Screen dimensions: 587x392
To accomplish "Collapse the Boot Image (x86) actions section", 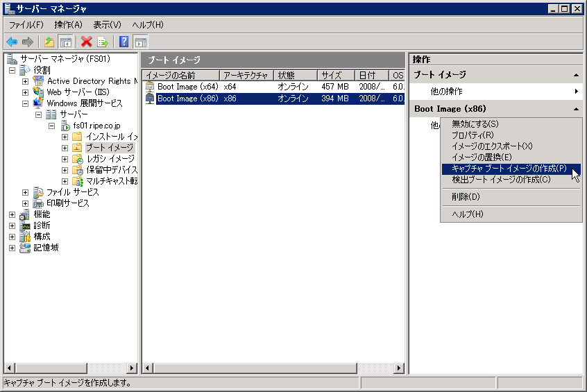I will pos(576,110).
